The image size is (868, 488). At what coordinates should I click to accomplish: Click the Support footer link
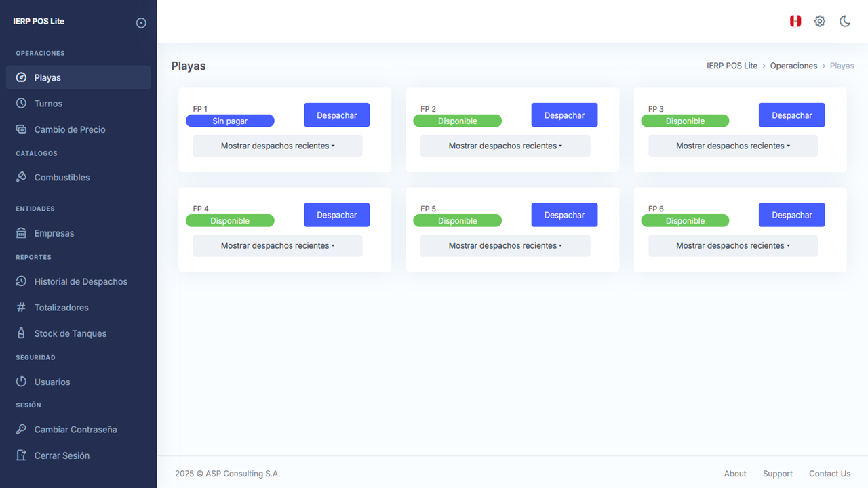[x=778, y=474]
